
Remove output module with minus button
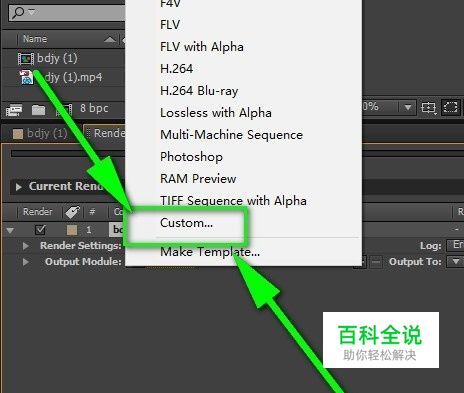click(376, 262)
